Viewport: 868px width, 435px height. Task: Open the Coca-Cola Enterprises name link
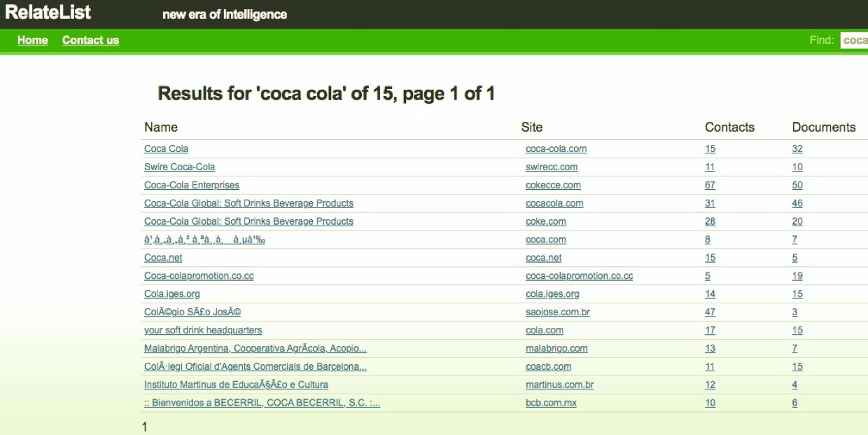[x=192, y=185]
